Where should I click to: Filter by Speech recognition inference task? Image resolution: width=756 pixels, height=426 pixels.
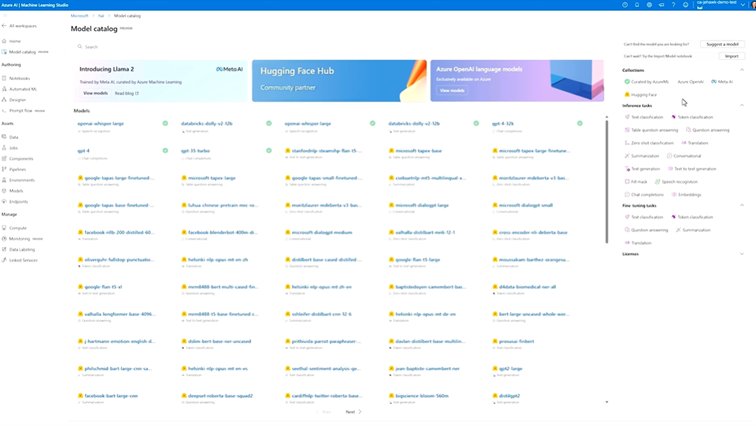coord(676,182)
